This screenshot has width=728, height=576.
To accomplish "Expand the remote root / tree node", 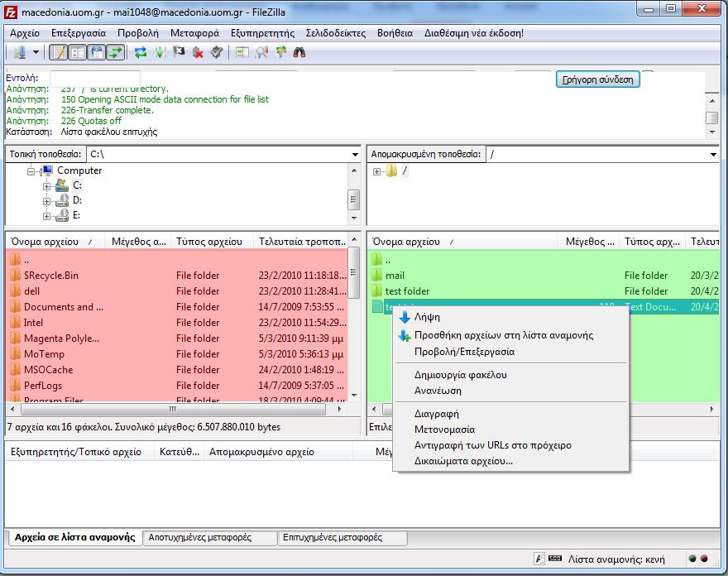I will 376,171.
